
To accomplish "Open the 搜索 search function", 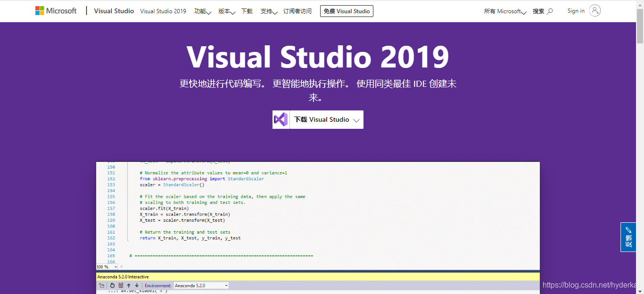I will pyautogui.click(x=543, y=11).
